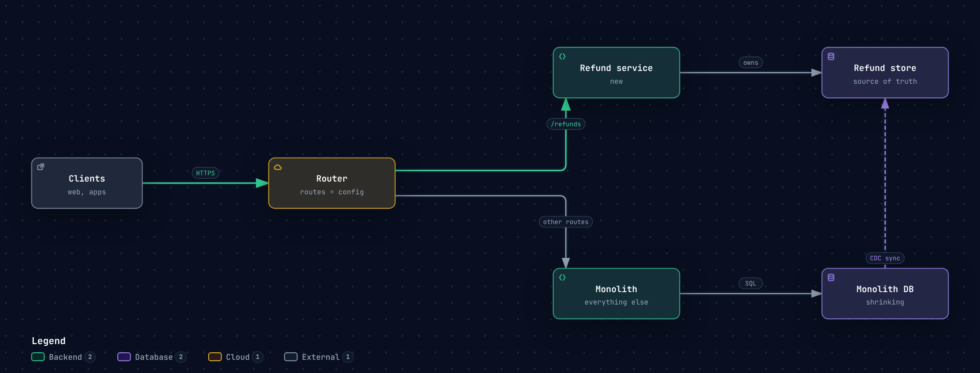Viewport: 980px width, 373px height.
Task: Toggle the Database legend label
Action: [x=154, y=357]
